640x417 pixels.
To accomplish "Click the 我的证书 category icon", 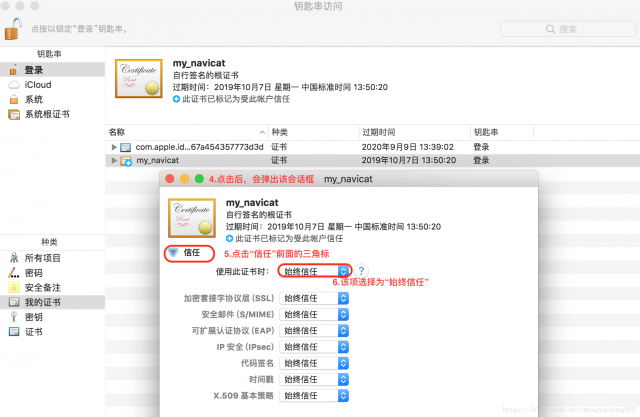I will pos(14,302).
